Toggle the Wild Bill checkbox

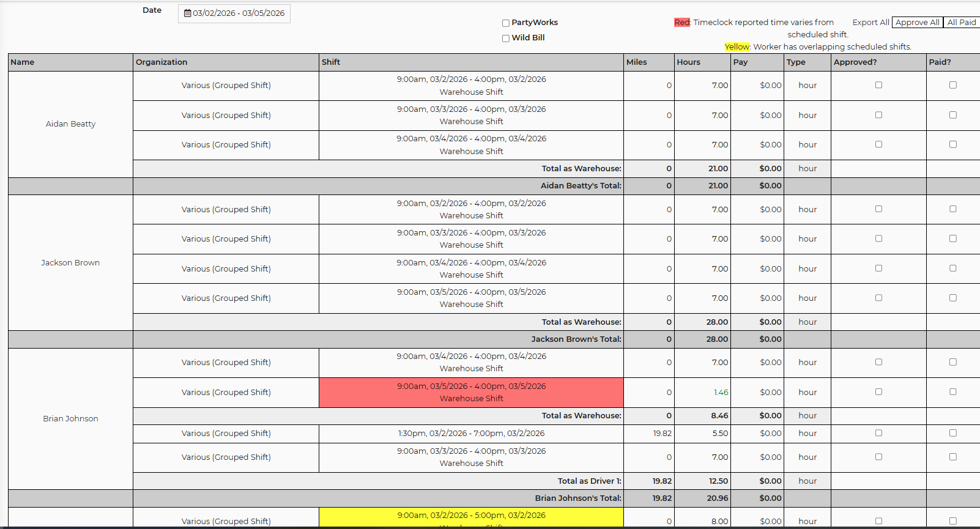(506, 39)
